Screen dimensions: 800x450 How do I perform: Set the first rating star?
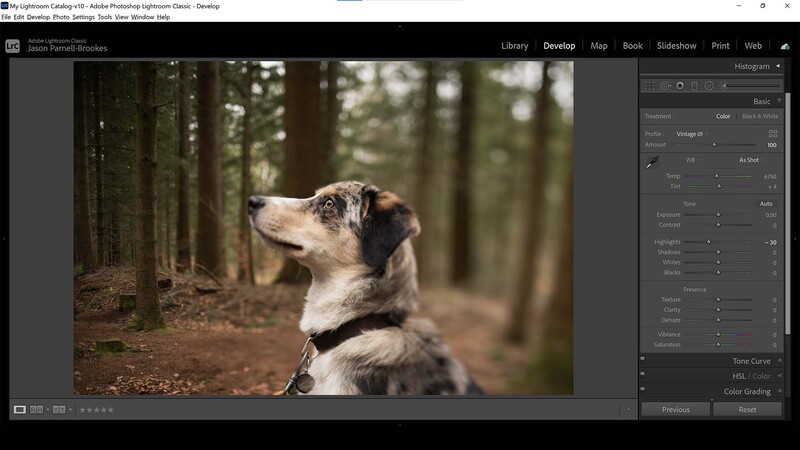pos(82,410)
